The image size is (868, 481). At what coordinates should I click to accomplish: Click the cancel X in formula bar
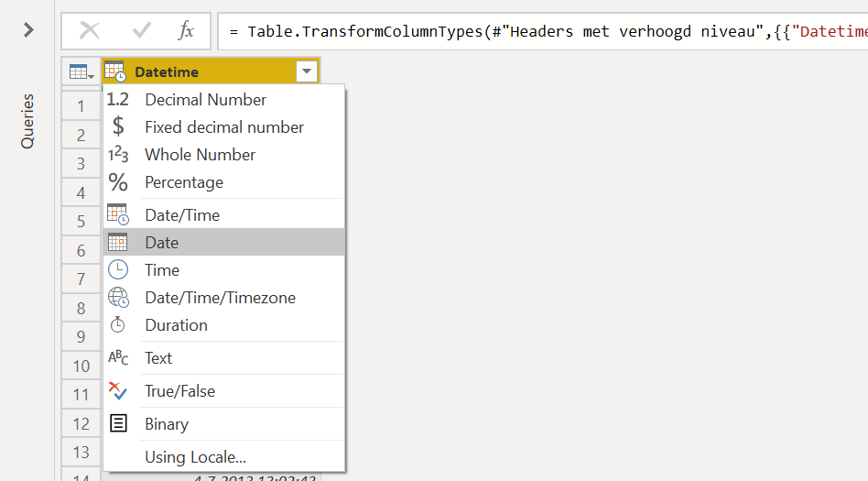(x=90, y=31)
